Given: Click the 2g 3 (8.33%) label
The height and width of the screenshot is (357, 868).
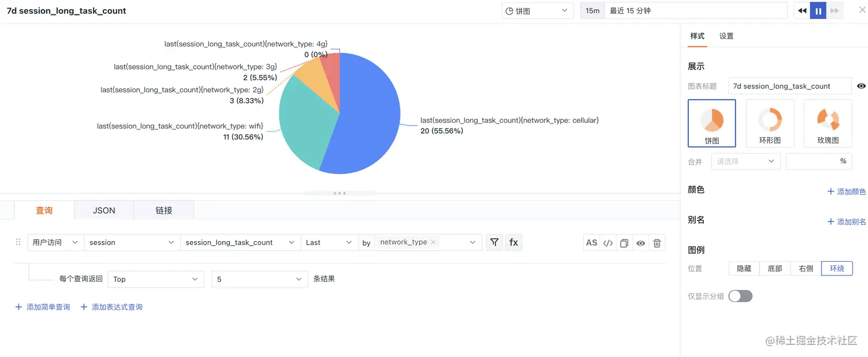Looking at the screenshot, I should click(x=182, y=95).
